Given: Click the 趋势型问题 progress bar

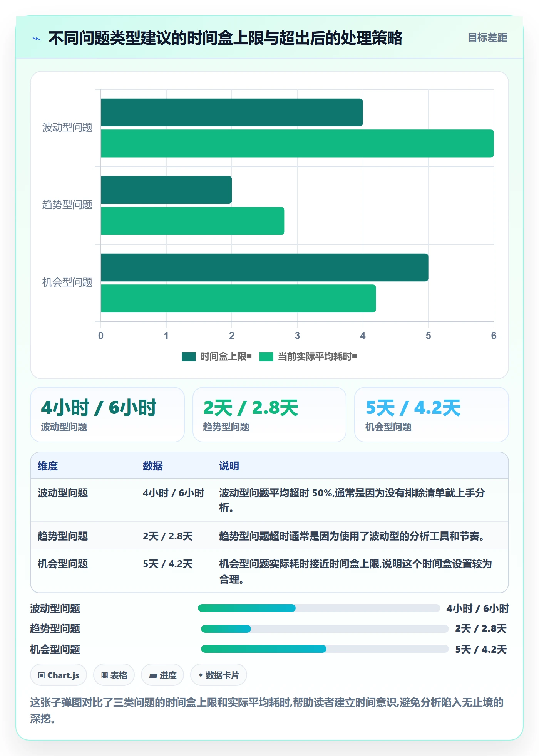Looking at the screenshot, I should 325,629.
